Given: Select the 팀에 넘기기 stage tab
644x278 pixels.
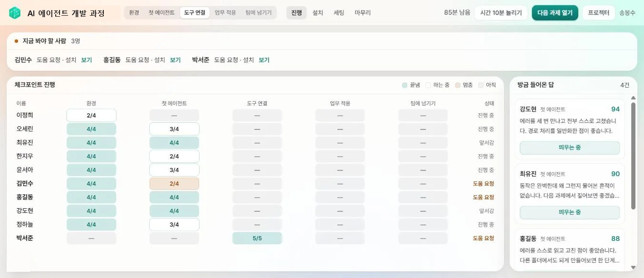Looking at the screenshot, I should (258, 13).
